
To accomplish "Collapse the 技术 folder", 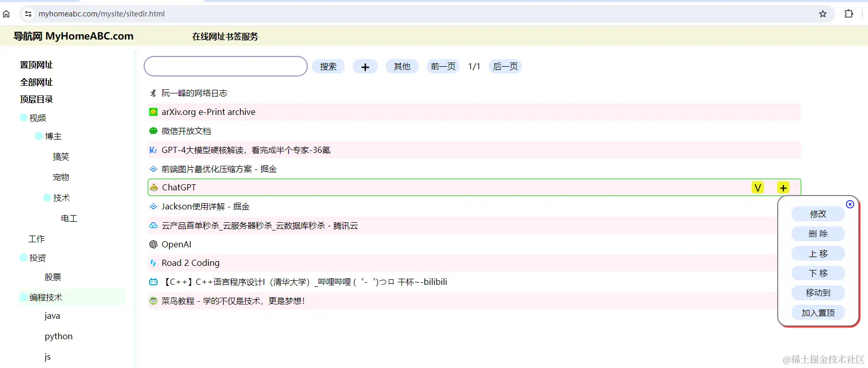I will point(47,198).
